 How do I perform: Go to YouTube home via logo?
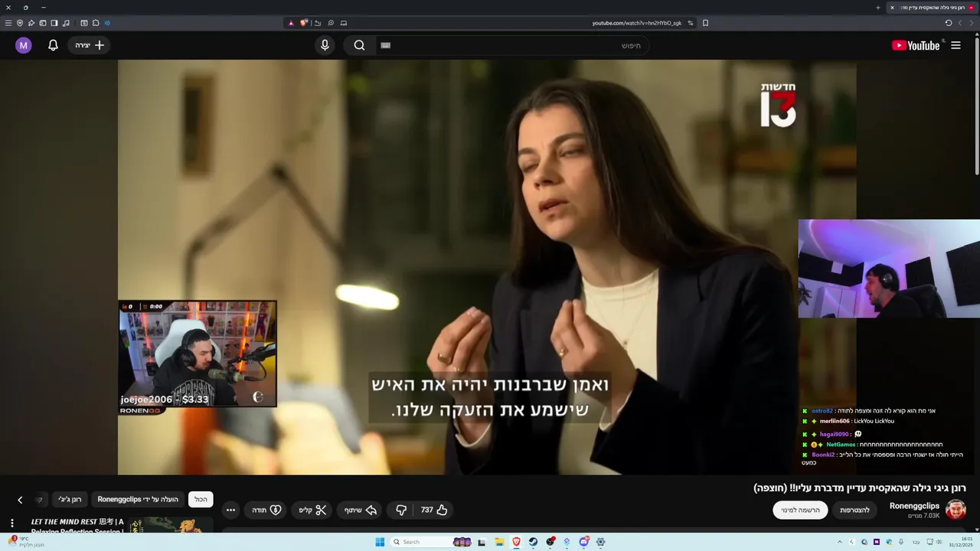(916, 45)
